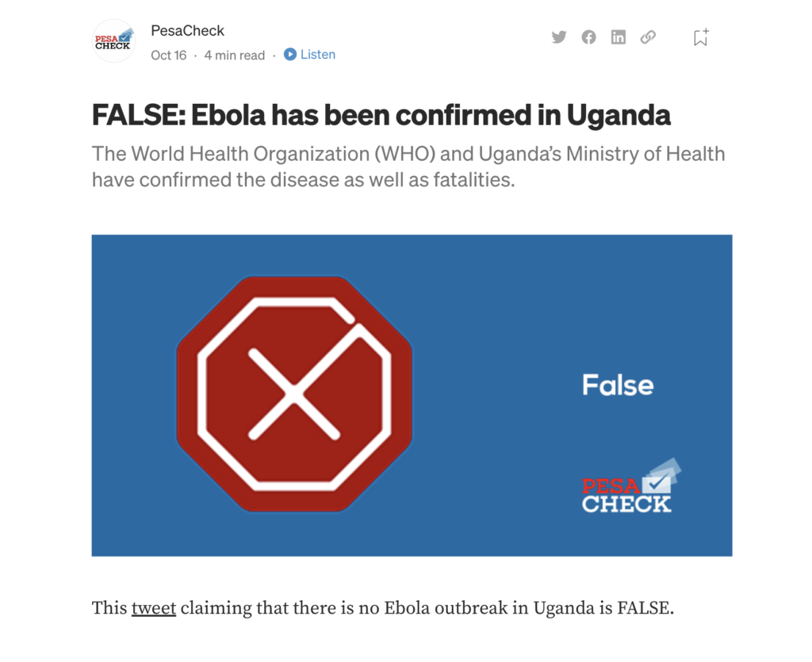812x662 pixels.
Task: Bookmark this story with save icon
Action: click(701, 37)
